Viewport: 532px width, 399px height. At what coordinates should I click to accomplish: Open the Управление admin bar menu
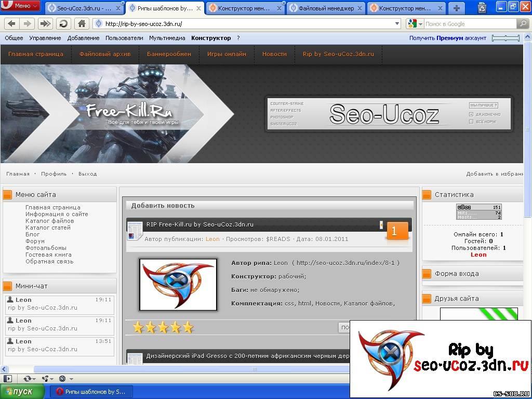(45, 38)
